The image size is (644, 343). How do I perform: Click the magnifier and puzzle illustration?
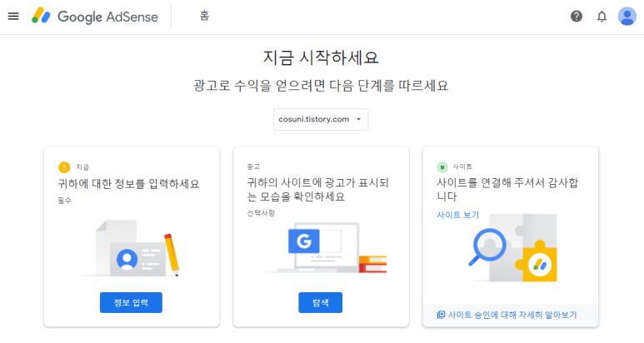(x=513, y=248)
